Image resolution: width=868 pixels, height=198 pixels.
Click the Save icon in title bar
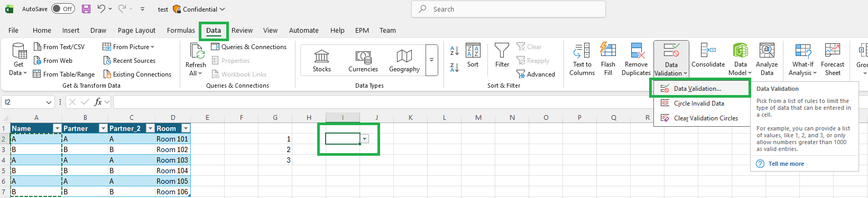coord(86,9)
